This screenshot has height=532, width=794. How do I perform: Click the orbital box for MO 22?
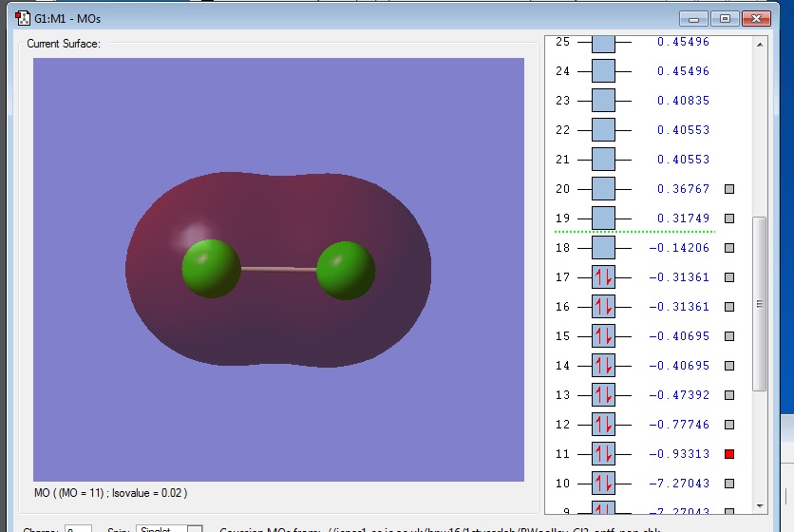[x=603, y=130]
